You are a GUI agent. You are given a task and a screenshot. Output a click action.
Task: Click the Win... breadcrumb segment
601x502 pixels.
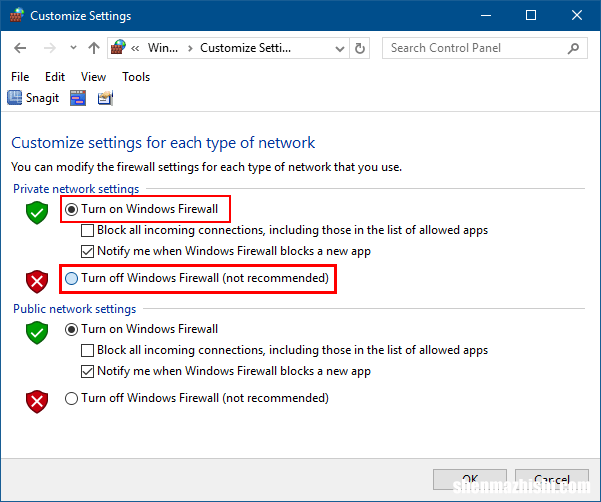pos(163,48)
